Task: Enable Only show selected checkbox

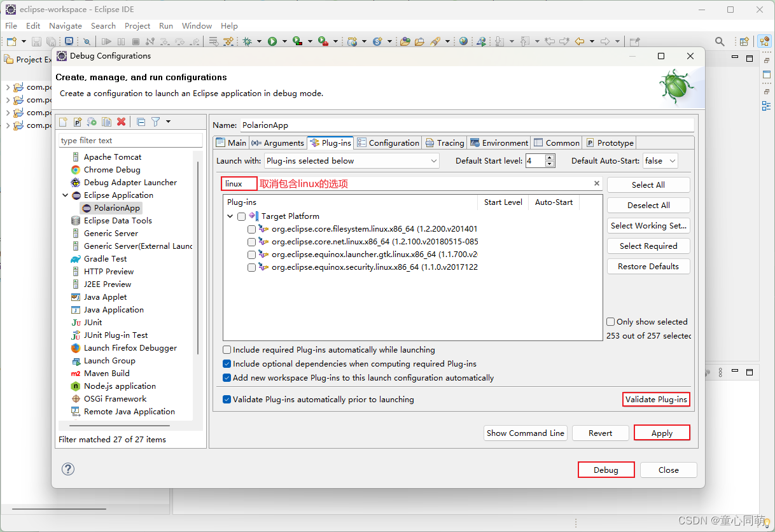Action: click(611, 322)
